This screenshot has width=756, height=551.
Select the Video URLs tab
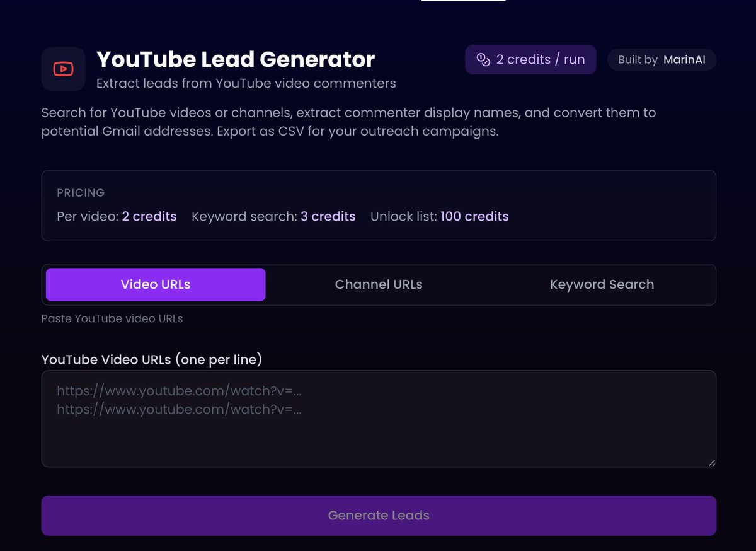click(x=156, y=284)
